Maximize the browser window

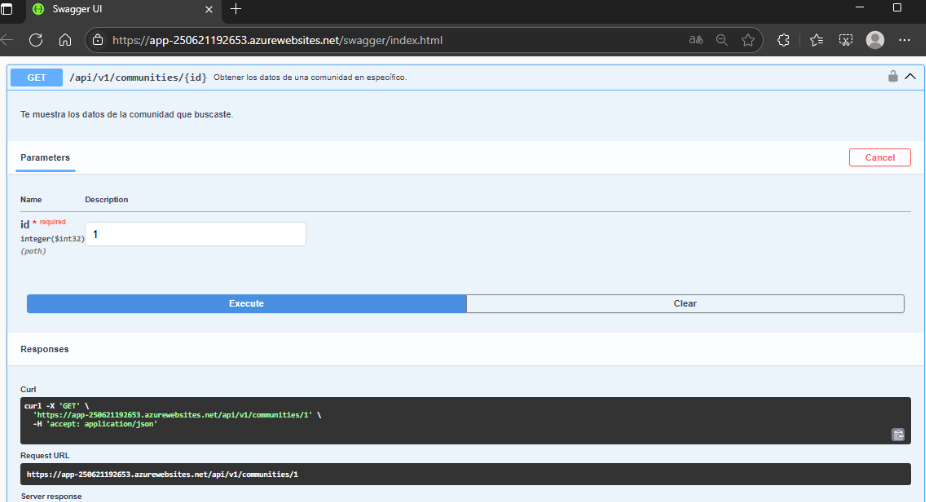pos(897,8)
